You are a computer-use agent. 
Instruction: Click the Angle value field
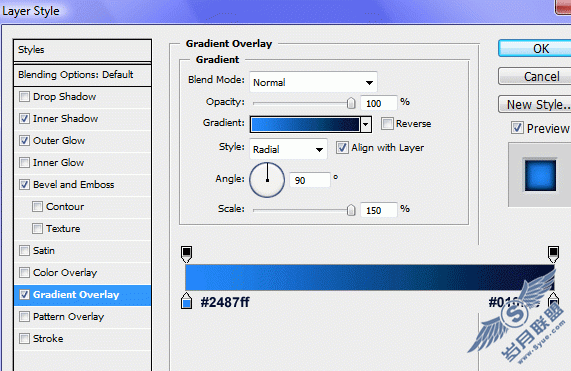point(310,180)
